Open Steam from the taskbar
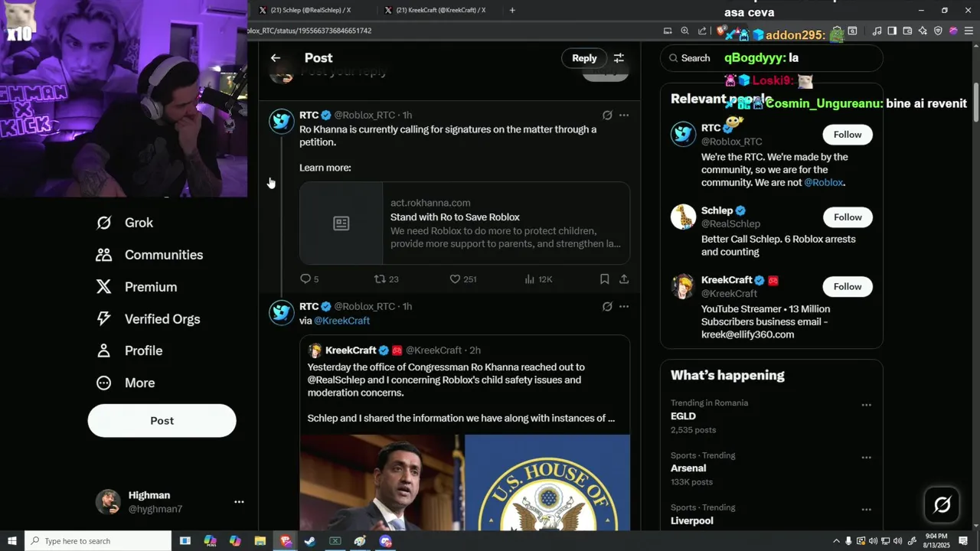 pos(310,541)
